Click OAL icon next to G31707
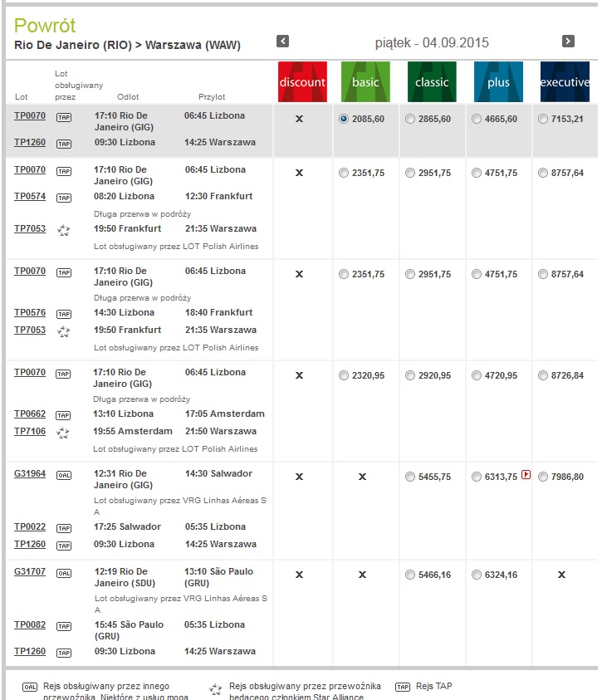Image resolution: width=602 pixels, height=700 pixels. click(64, 573)
